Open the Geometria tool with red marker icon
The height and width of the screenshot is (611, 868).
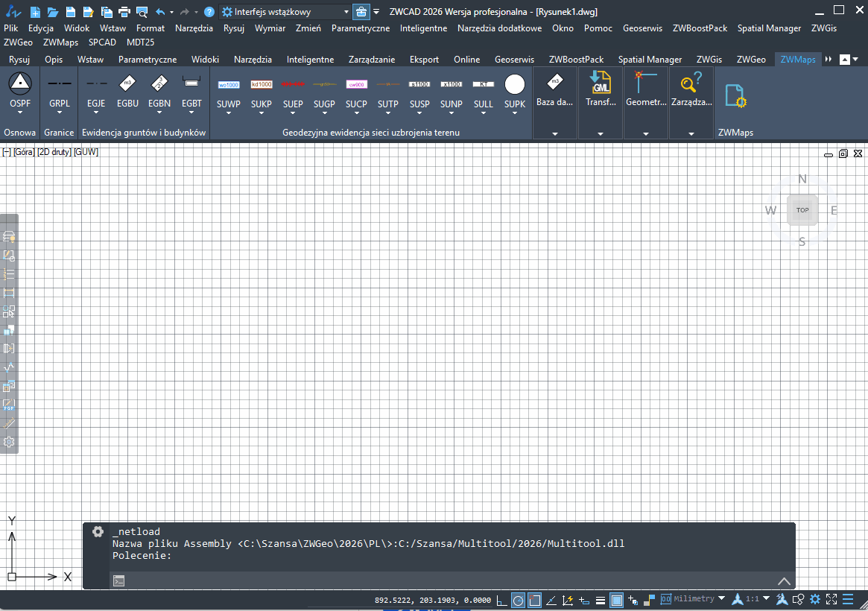[645, 82]
